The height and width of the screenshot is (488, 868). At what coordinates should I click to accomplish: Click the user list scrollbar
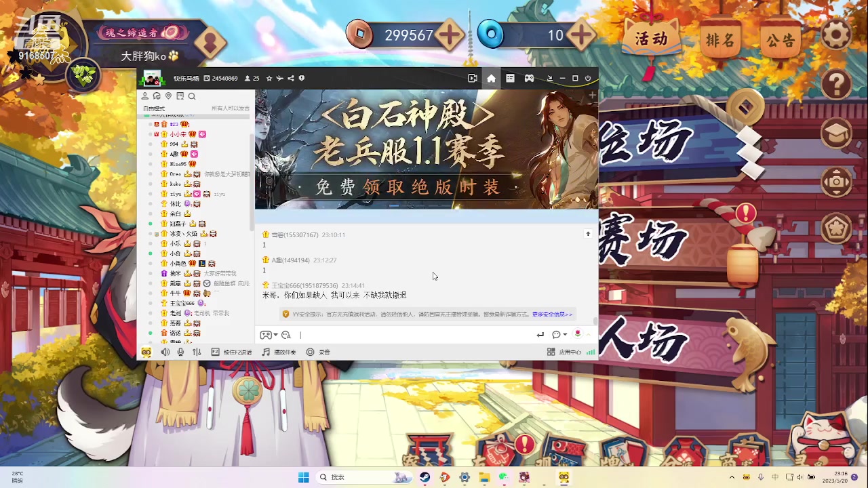252,183
